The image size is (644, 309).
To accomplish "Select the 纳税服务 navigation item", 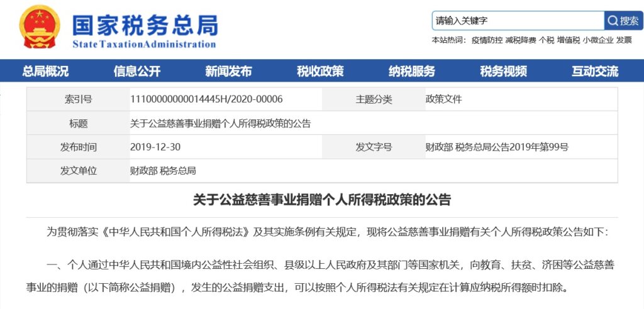I will tap(412, 72).
